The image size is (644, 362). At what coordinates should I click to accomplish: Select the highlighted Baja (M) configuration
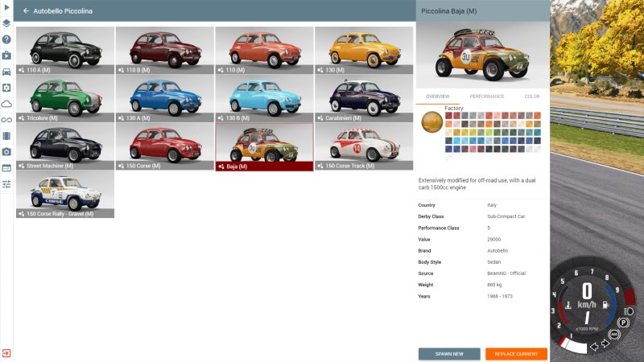[x=264, y=147]
